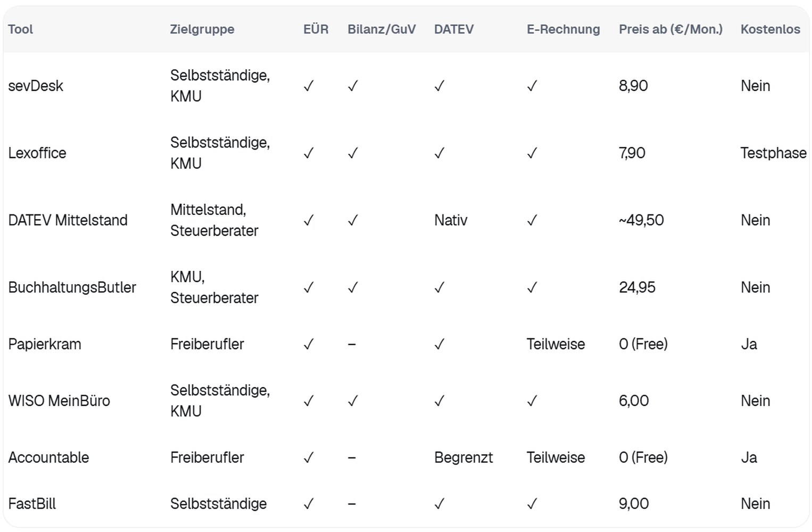The image size is (812, 532).
Task: Click the Nativ cell for DATEV Mittelstand
Action: (451, 220)
